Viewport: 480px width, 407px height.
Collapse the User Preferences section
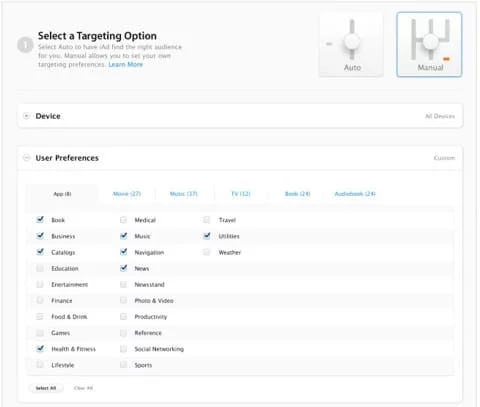(27, 158)
